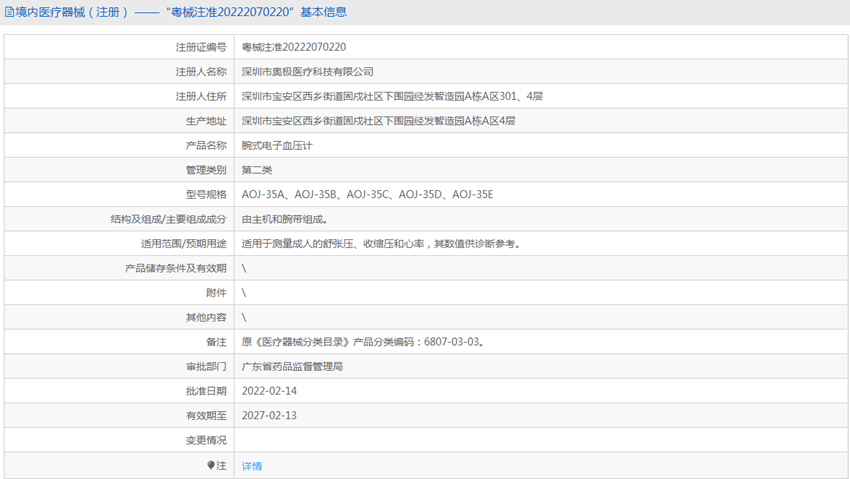
Task: Select the production address ending in A区4层
Action: tap(378, 121)
